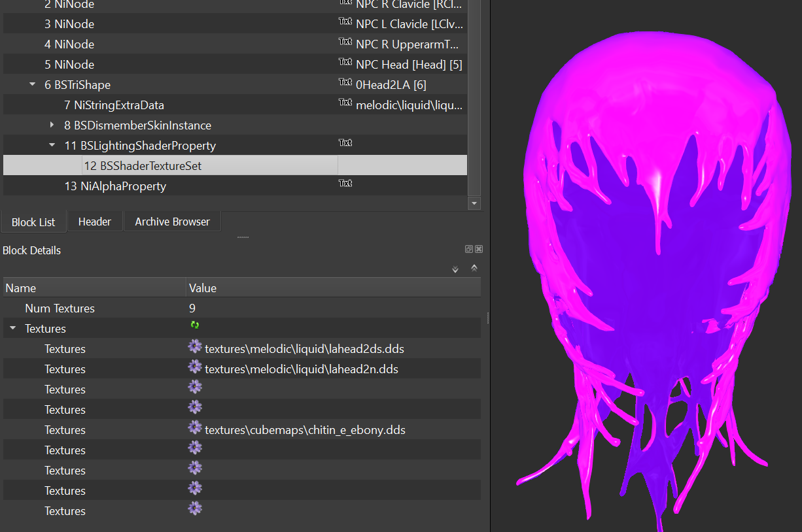802x532 pixels.
Task: Select the 6 BSTriShape block
Action: (77, 85)
